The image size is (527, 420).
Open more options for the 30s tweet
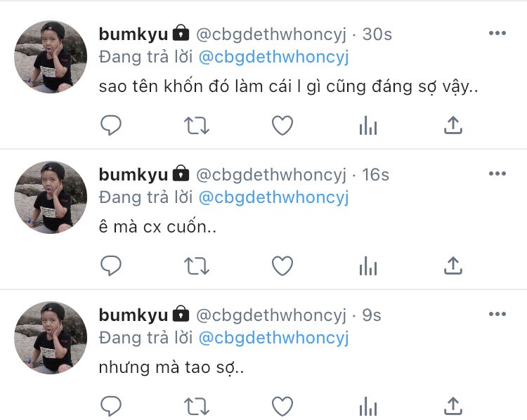coord(497,33)
